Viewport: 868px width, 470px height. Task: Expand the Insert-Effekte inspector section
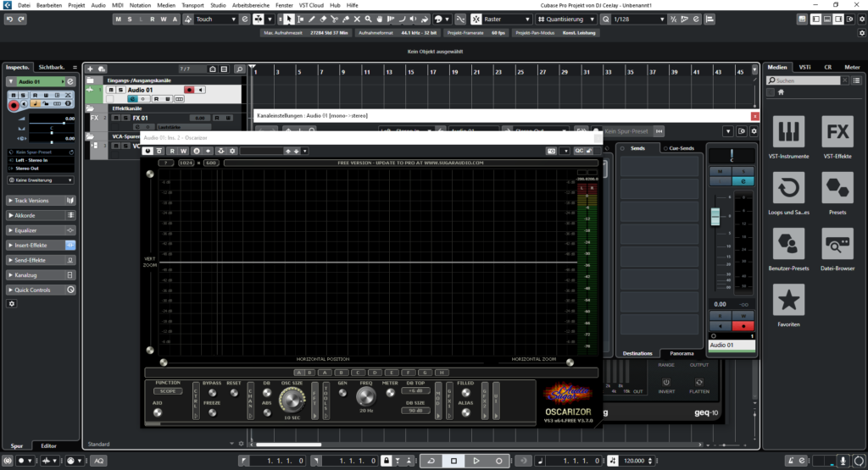coord(41,246)
